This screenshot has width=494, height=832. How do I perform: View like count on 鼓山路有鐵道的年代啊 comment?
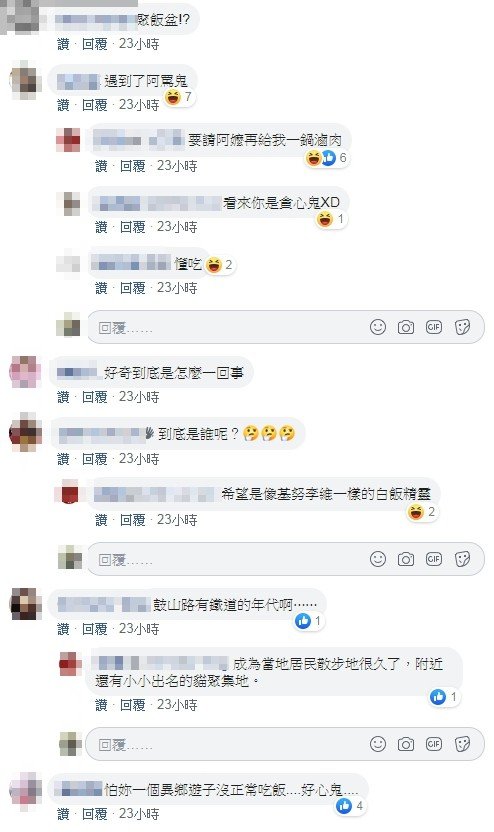point(309,621)
